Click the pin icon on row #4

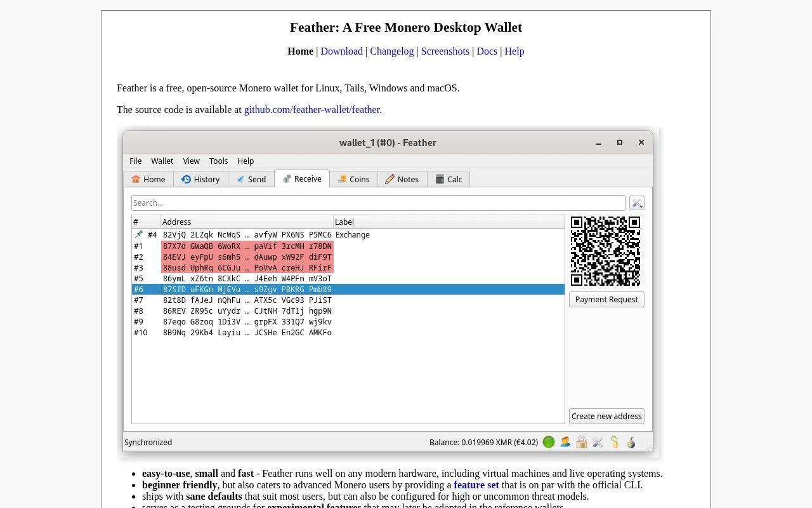click(139, 234)
